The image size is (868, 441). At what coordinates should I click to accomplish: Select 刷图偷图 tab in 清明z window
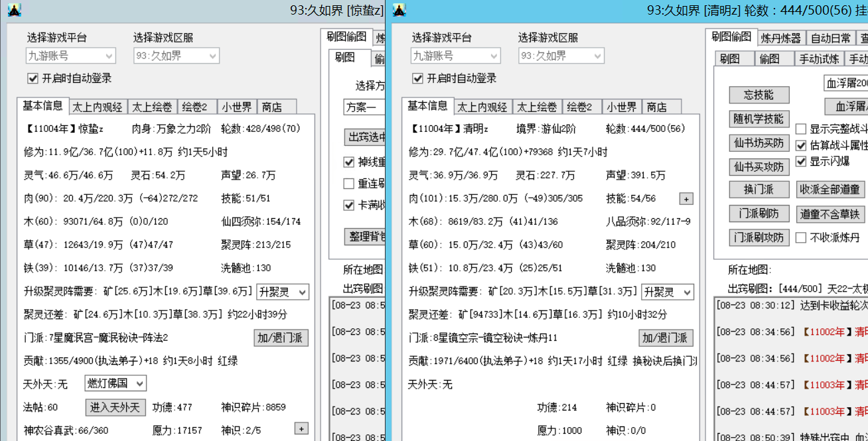(731, 36)
